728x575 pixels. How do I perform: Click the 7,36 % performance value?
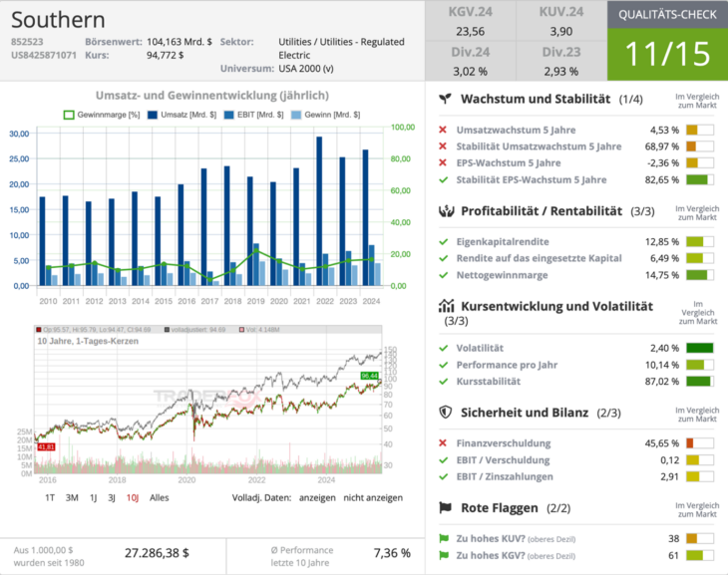(x=392, y=553)
